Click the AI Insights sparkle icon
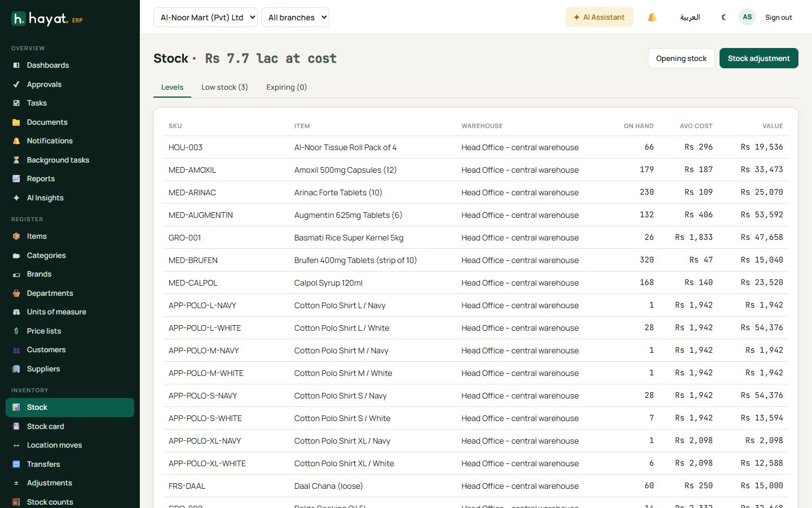Screen dimensions: 812x508 [16, 198]
